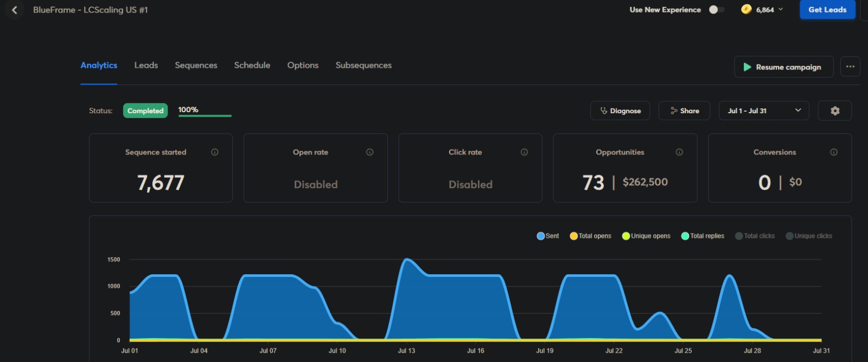
Task: Click the Diagnose button
Action: click(x=620, y=111)
